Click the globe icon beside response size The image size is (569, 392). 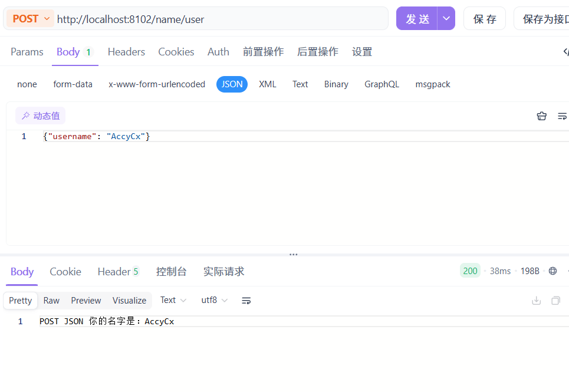[x=552, y=271]
